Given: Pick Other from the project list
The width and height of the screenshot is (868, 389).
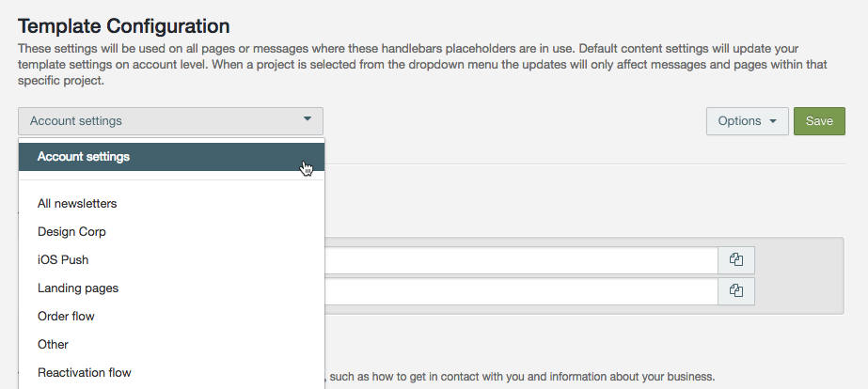Looking at the screenshot, I should click(53, 344).
